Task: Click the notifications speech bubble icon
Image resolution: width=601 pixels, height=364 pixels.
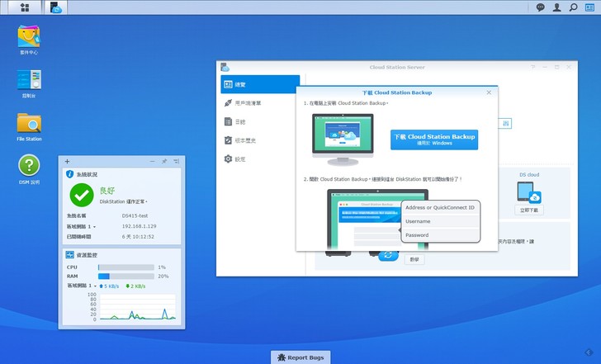Action: pos(541,7)
